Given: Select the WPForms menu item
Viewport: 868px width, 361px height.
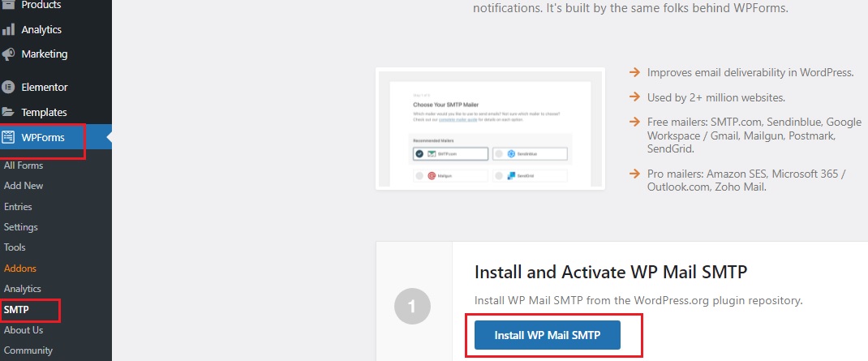Looking at the screenshot, I should pos(56,137).
